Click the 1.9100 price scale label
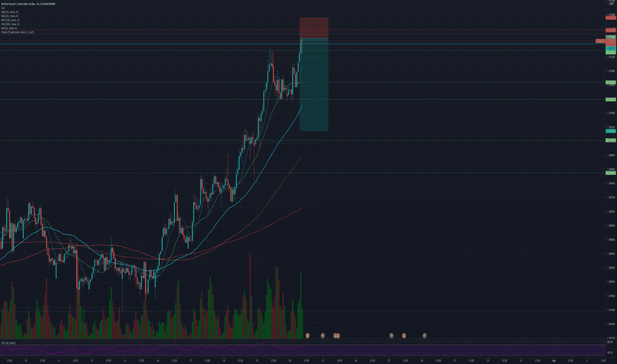Image resolution: width=617 pixels, height=364 pixels. (x=611, y=71)
